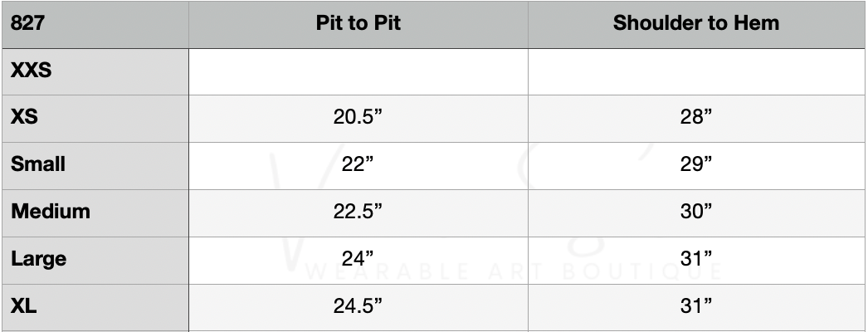Select the Pit to Pit column header
868x332 pixels.
tap(358, 23)
